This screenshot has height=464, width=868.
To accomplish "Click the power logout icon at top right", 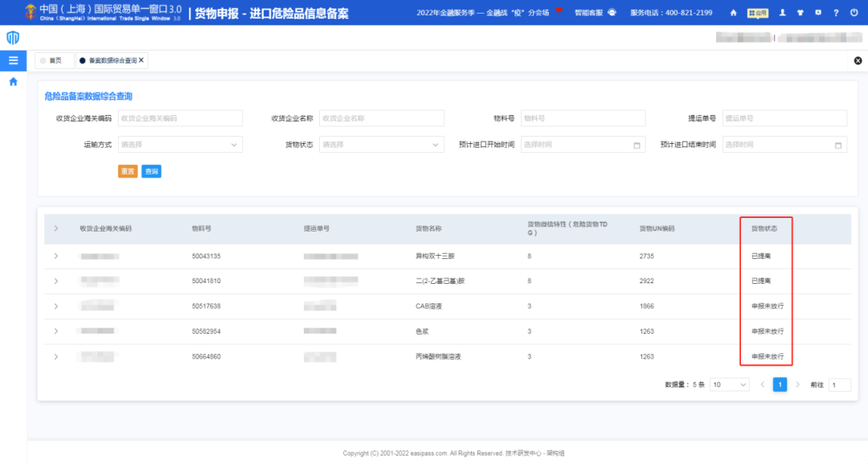I will pyautogui.click(x=854, y=12).
